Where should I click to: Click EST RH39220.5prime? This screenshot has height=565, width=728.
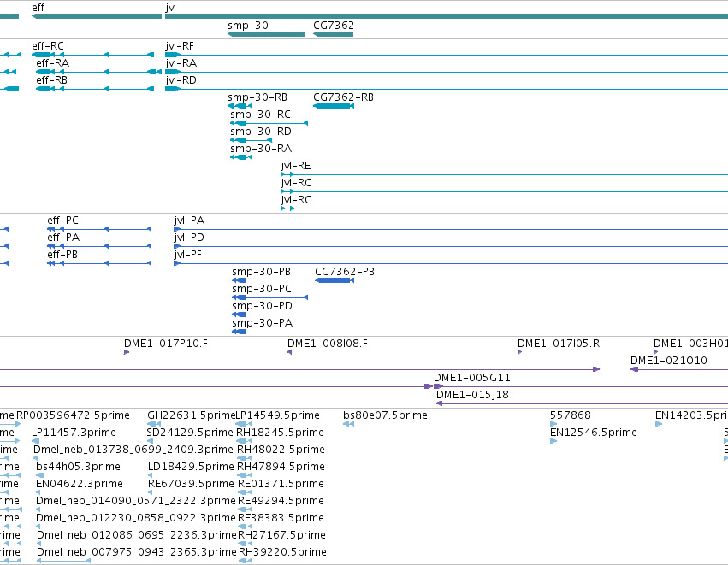tap(246, 562)
